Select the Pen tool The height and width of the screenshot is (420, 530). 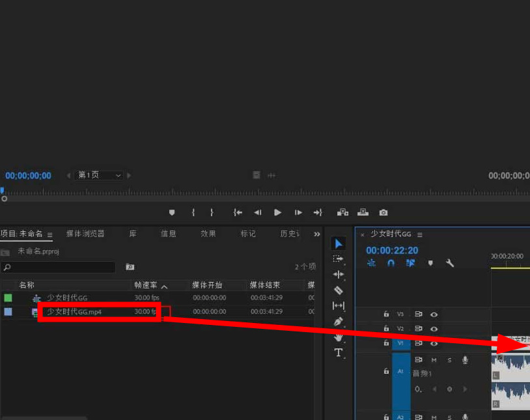click(x=338, y=322)
